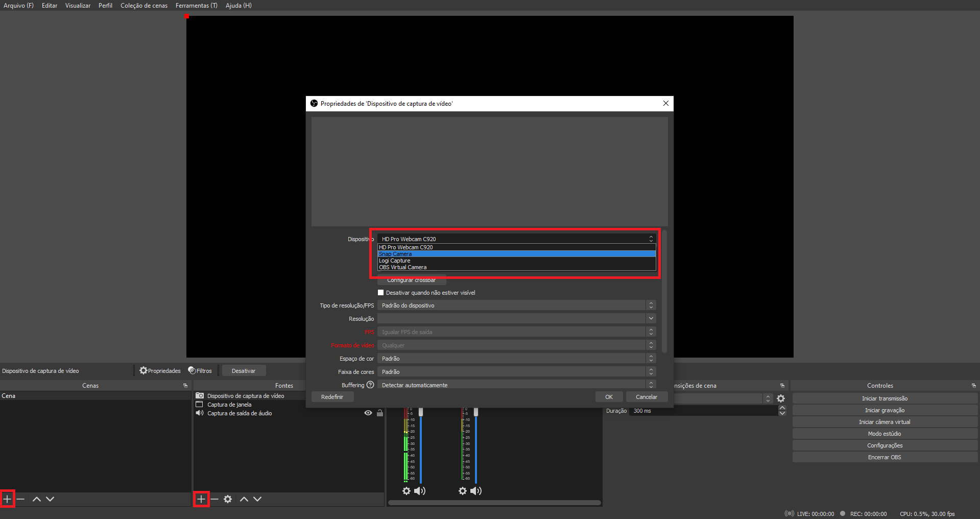The width and height of the screenshot is (980, 519).
Task: Open Filtros for the selected source
Action: [200, 371]
